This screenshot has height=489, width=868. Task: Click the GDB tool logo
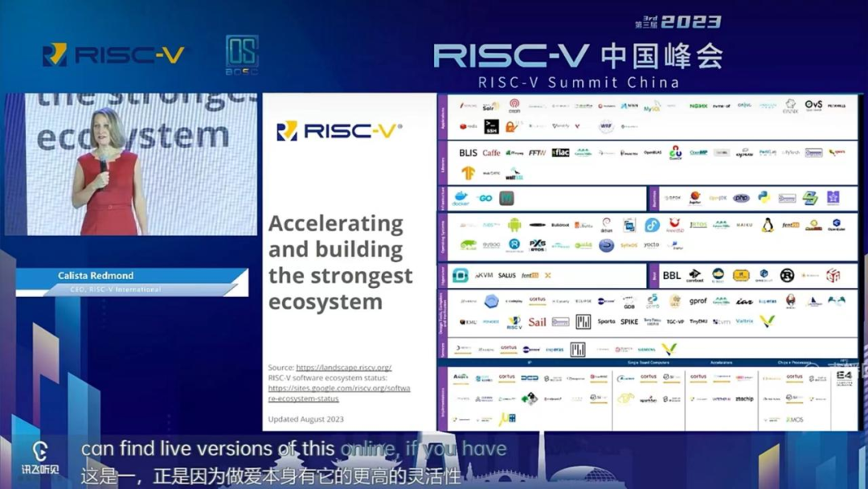coord(629,302)
